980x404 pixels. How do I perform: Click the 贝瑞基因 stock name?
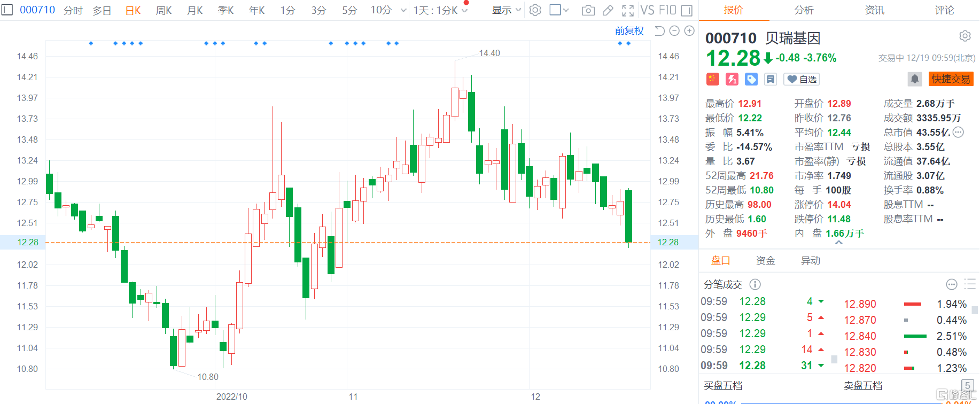click(793, 38)
